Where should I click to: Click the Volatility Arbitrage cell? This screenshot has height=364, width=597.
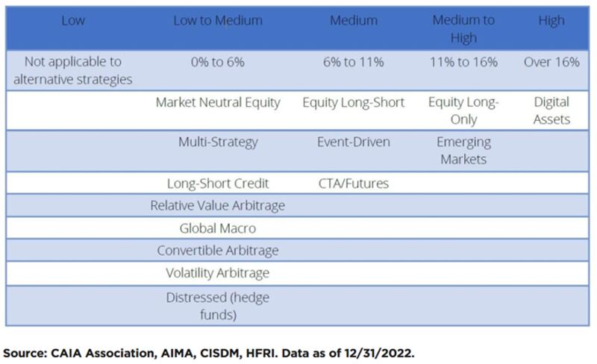coord(218,274)
